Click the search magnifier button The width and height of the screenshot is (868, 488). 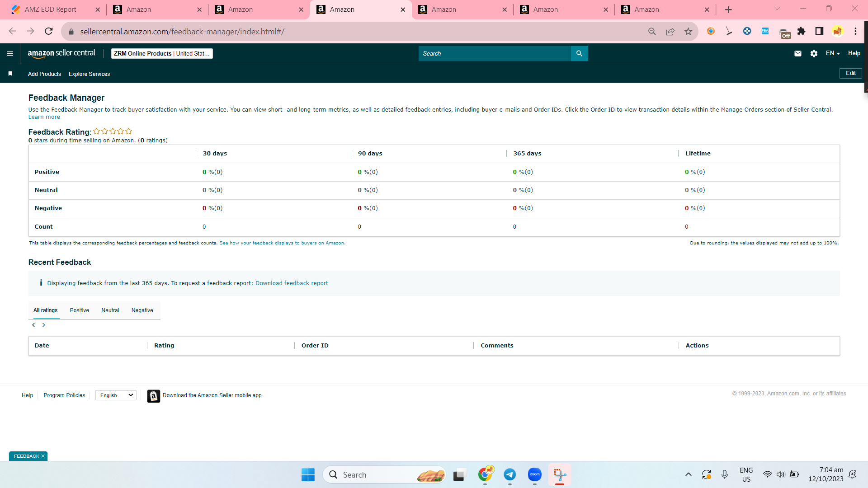coord(579,53)
